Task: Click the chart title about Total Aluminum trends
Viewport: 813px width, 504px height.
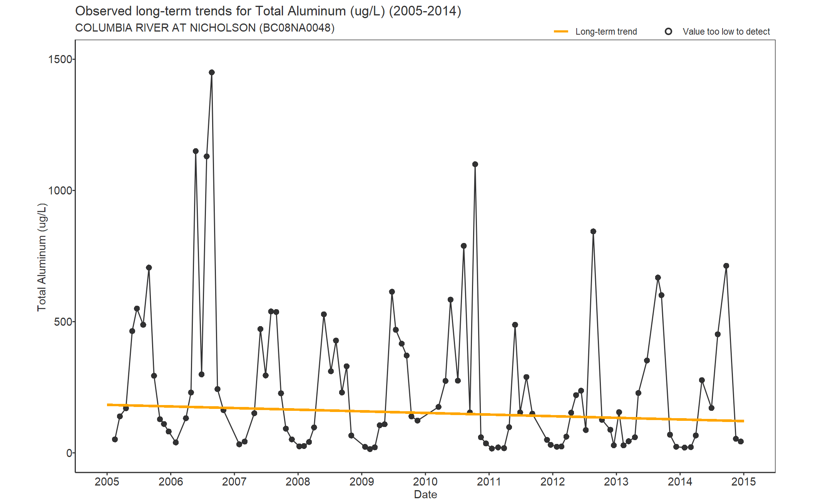Action: coord(268,11)
